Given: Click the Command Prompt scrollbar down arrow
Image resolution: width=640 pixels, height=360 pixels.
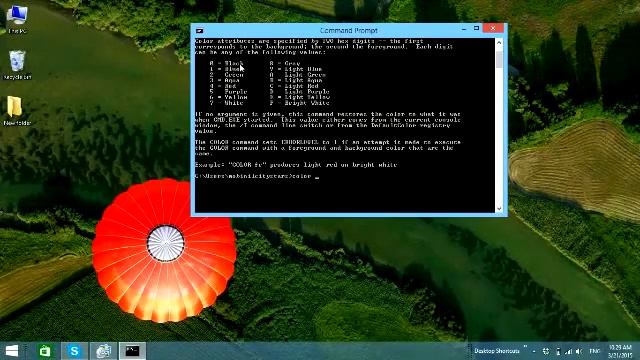Looking at the screenshot, I should click(x=499, y=209).
